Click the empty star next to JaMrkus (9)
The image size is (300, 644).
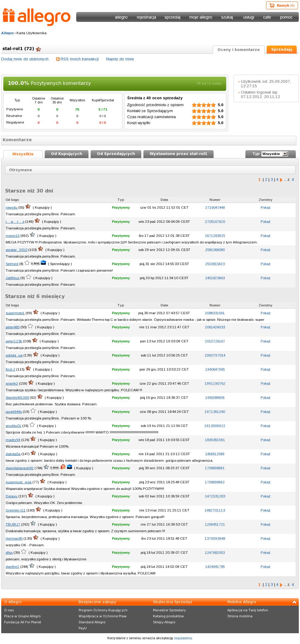28,277
